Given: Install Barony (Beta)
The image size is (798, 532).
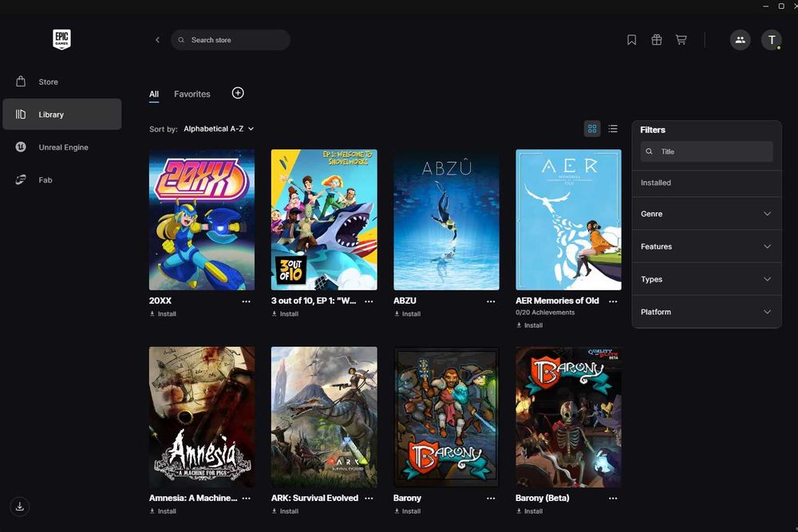Looking at the screenshot, I should pos(529,511).
